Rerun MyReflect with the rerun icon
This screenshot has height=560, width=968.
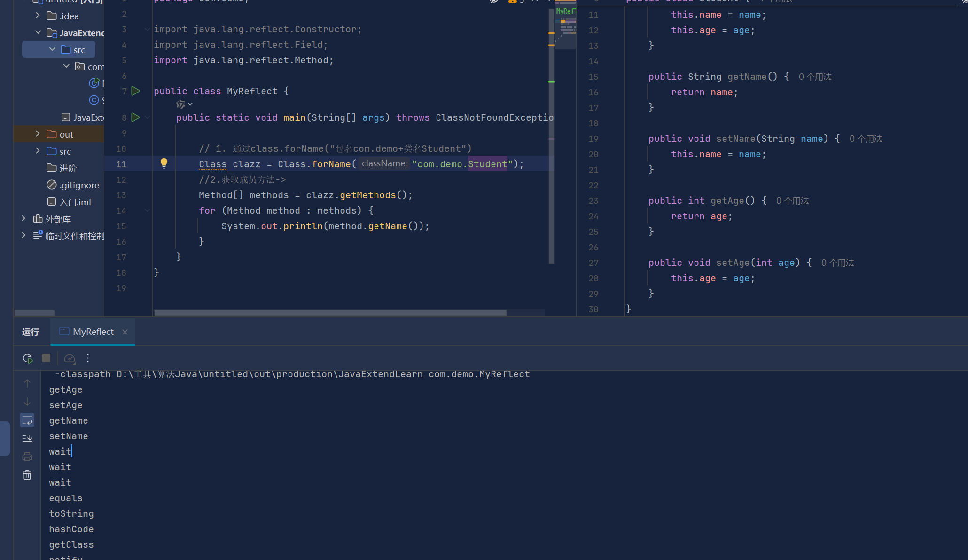pos(28,358)
